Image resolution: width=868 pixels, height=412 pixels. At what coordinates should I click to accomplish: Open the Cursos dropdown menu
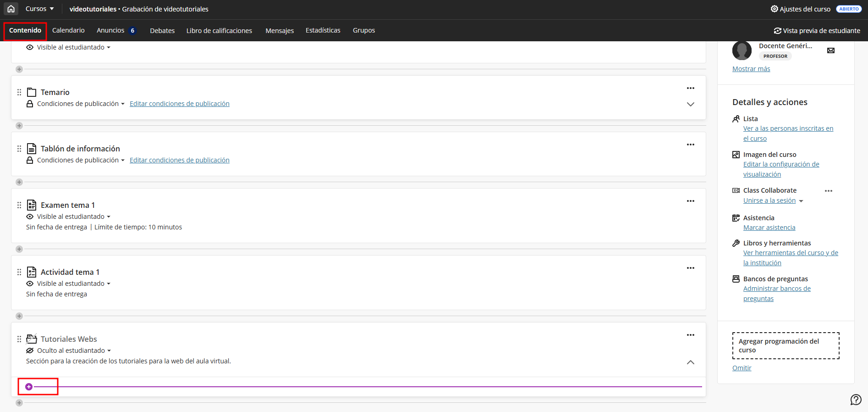coord(39,9)
